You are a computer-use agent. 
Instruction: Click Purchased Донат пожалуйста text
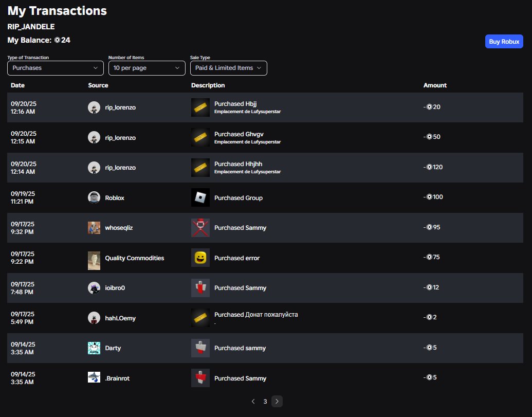(x=256, y=315)
